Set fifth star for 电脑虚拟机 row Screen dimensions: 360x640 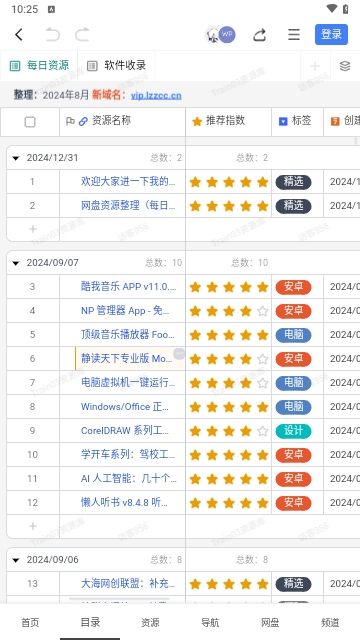263,383
